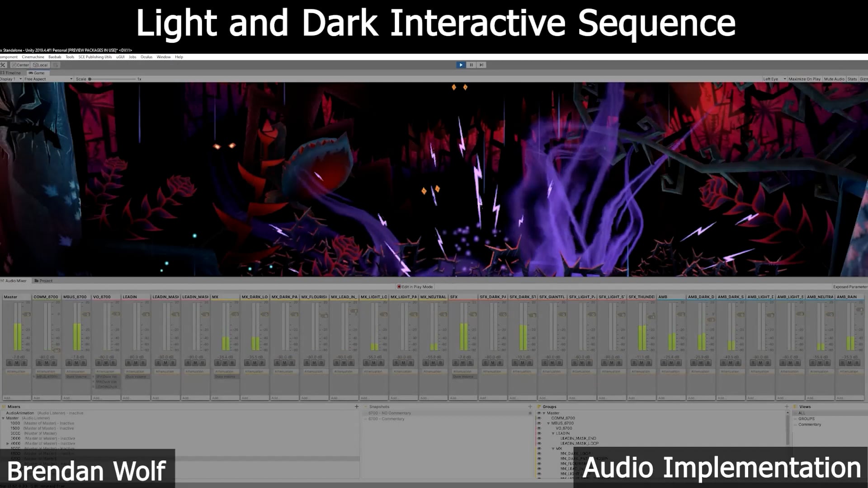Mute the COMM_6700 group
868x488 pixels.
47,363
